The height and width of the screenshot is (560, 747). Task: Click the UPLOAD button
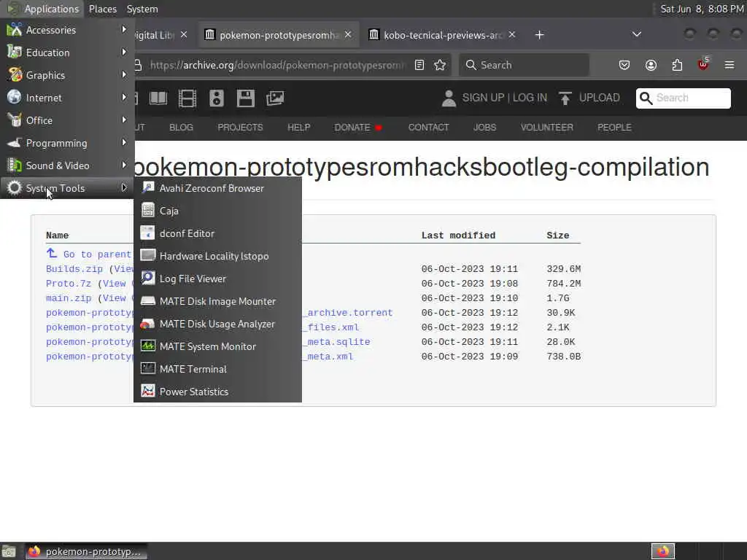click(589, 98)
